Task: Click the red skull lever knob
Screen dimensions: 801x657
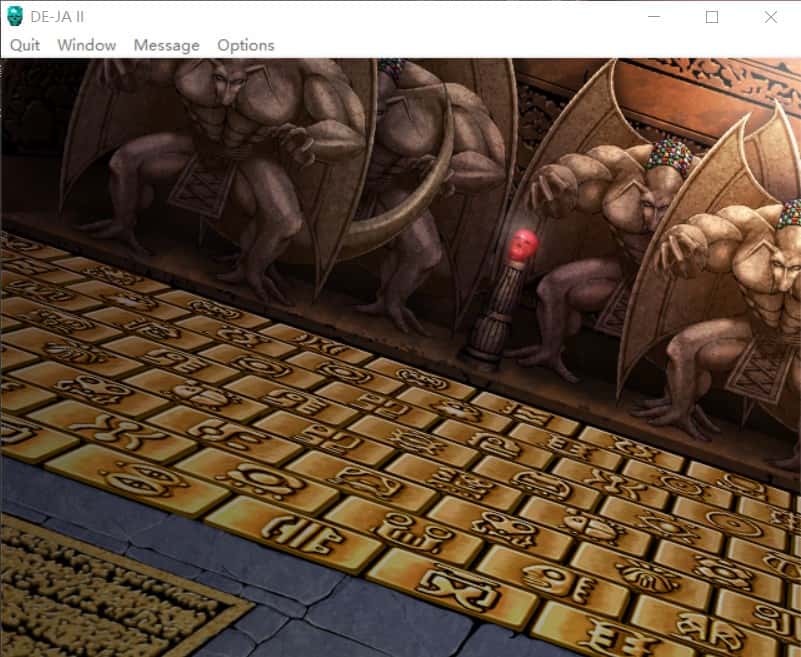Action: 523,246
